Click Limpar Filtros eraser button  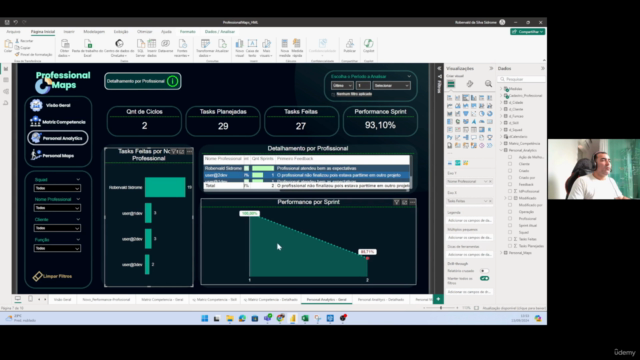pos(52,276)
